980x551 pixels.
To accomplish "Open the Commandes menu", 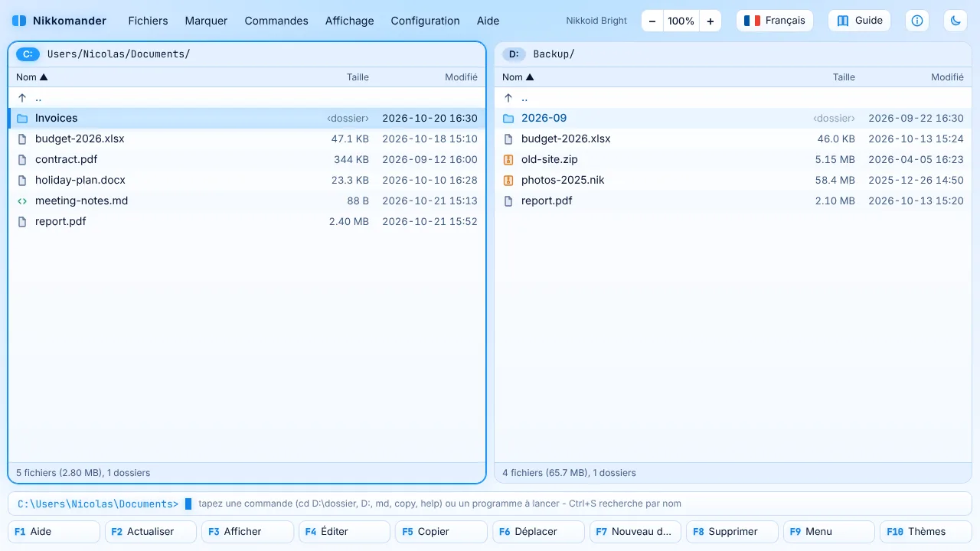I will point(276,21).
